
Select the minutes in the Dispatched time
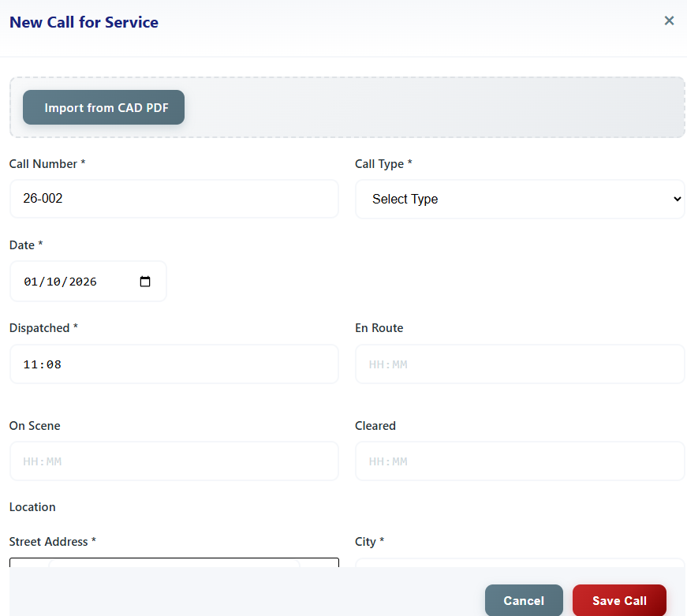click(53, 364)
